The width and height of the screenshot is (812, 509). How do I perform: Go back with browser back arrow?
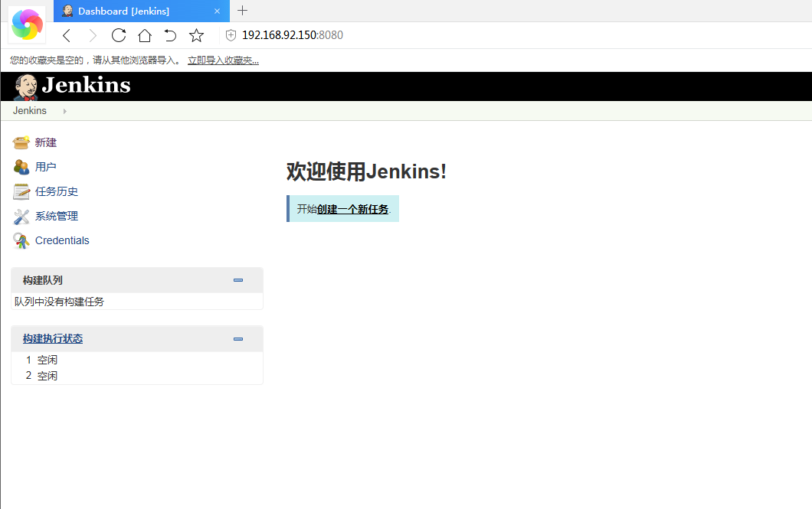pos(67,35)
